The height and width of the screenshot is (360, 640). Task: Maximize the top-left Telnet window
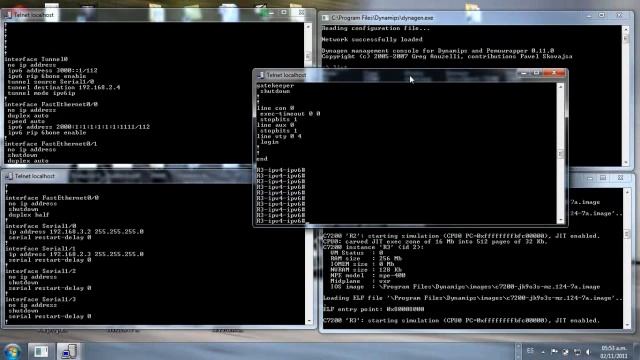[284, 13]
